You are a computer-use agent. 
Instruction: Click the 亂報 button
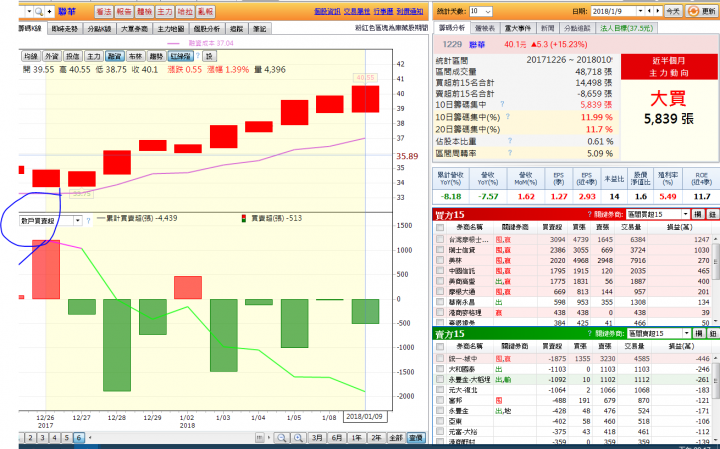click(x=205, y=11)
